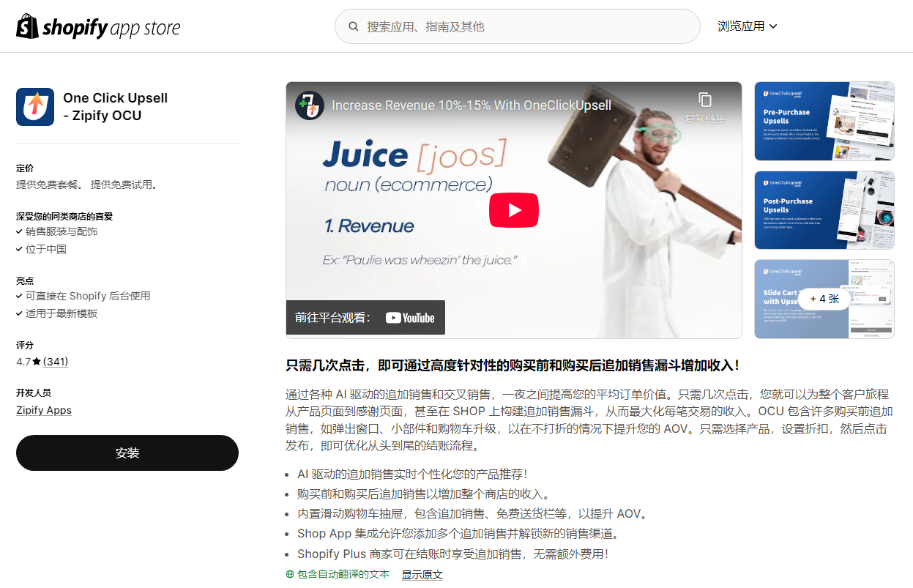The image size is (913, 588).
Task: Click the rating star icon
Action: click(x=37, y=362)
